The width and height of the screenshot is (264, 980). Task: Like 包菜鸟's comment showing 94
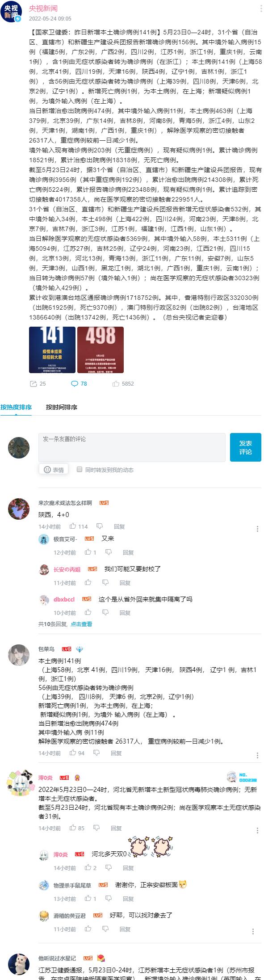77,753
